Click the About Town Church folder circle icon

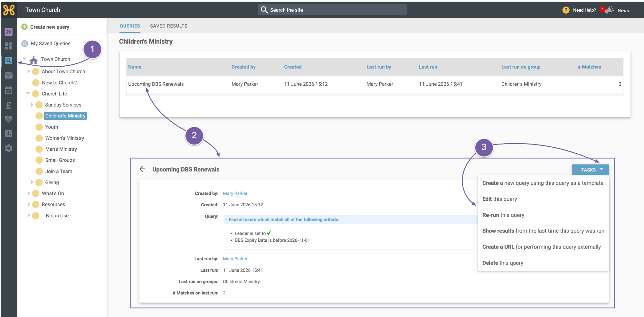(36, 71)
